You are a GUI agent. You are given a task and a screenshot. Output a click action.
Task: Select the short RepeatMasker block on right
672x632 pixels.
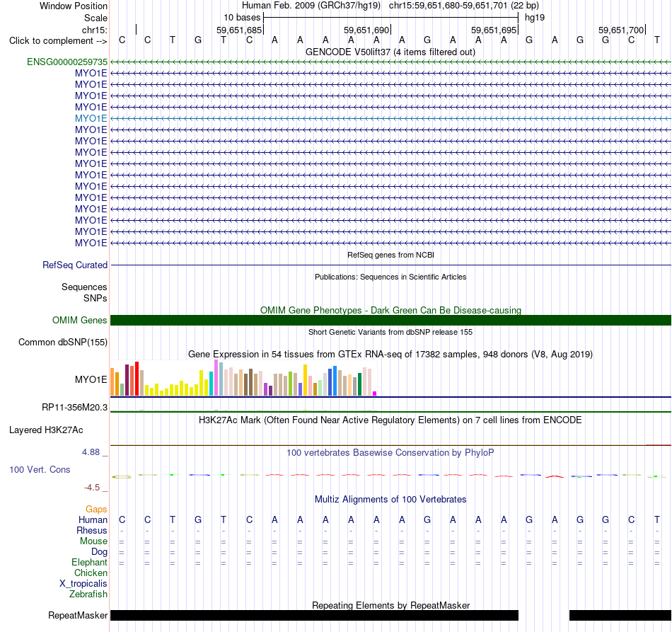click(620, 615)
